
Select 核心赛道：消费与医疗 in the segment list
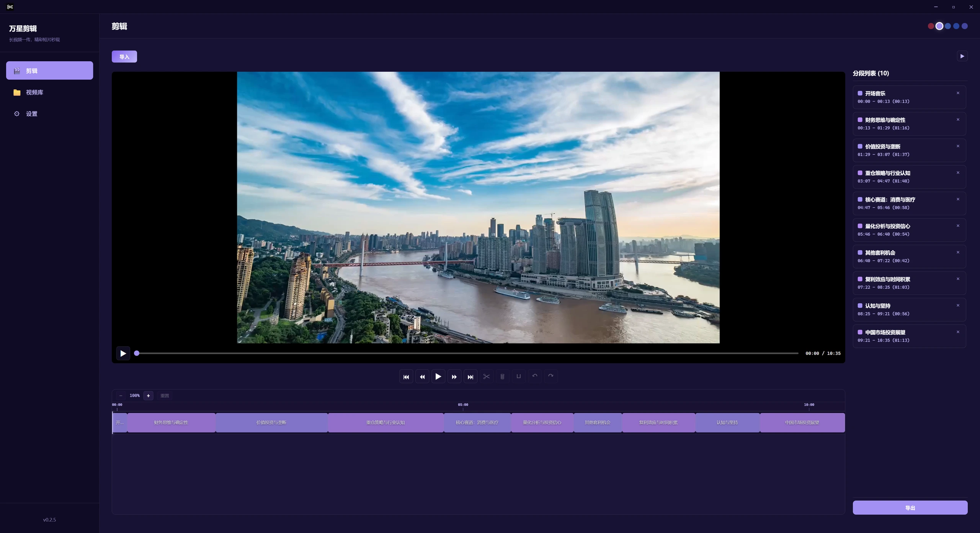909,203
